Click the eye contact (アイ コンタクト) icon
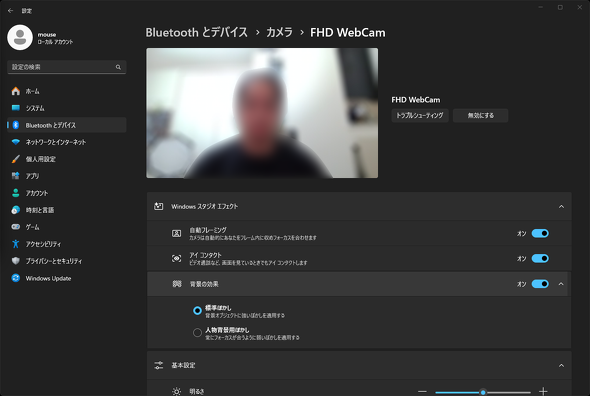The width and height of the screenshot is (590, 396). [176, 258]
